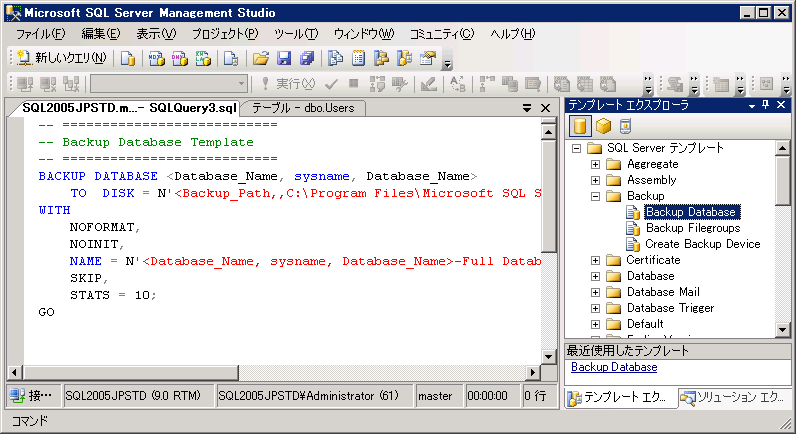
Task: Click Design Query in Editor icon
Action: pos(428,84)
